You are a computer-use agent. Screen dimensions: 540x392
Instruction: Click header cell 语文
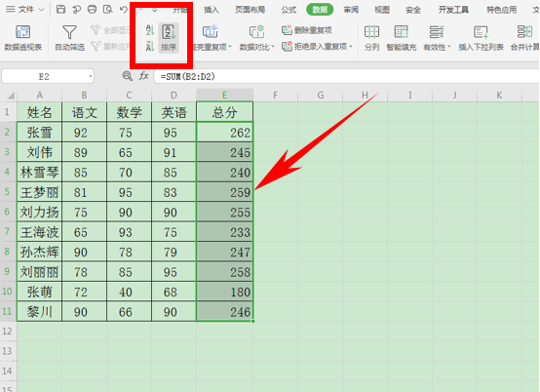pos(85,112)
